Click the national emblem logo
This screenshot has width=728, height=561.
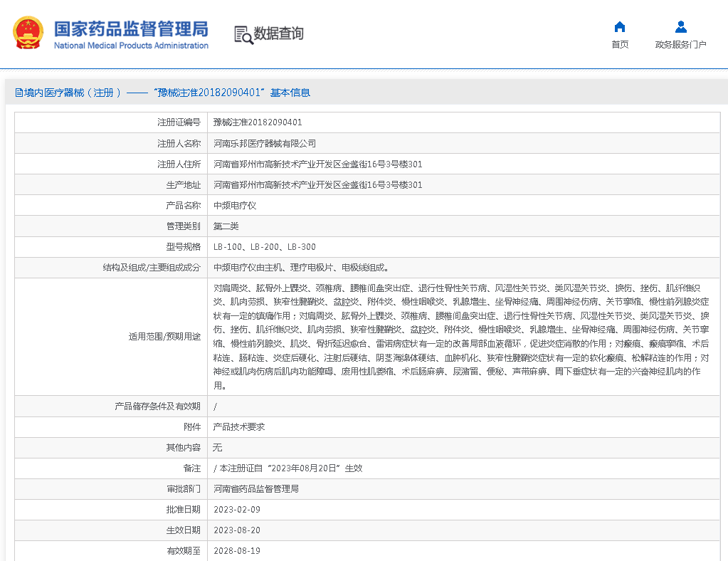click(28, 33)
